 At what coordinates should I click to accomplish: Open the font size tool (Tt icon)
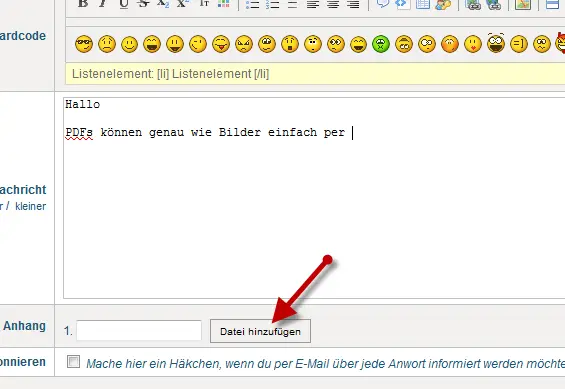[204, 4]
